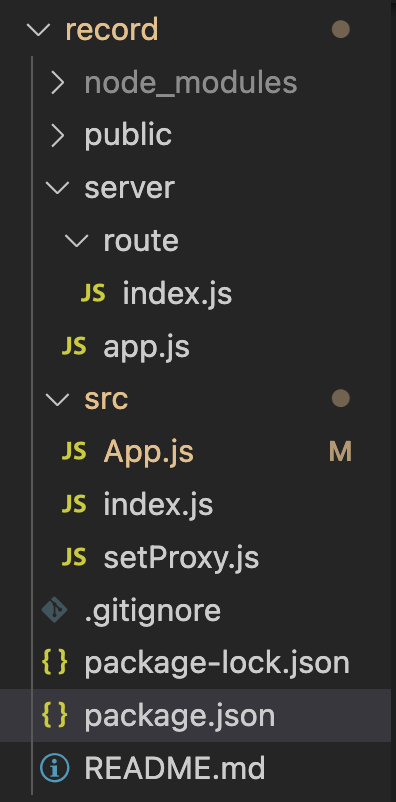Click the M status badge on App.js
The height and width of the screenshot is (802, 396).
340,452
